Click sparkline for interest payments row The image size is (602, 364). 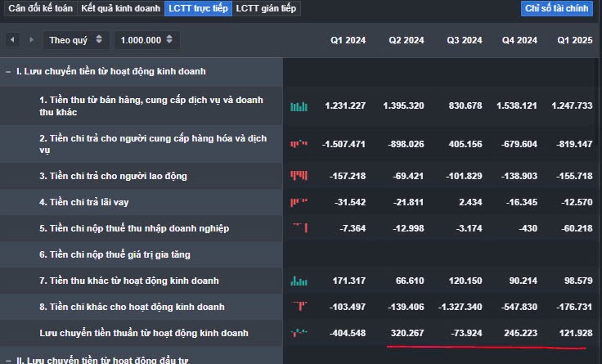[299, 202]
